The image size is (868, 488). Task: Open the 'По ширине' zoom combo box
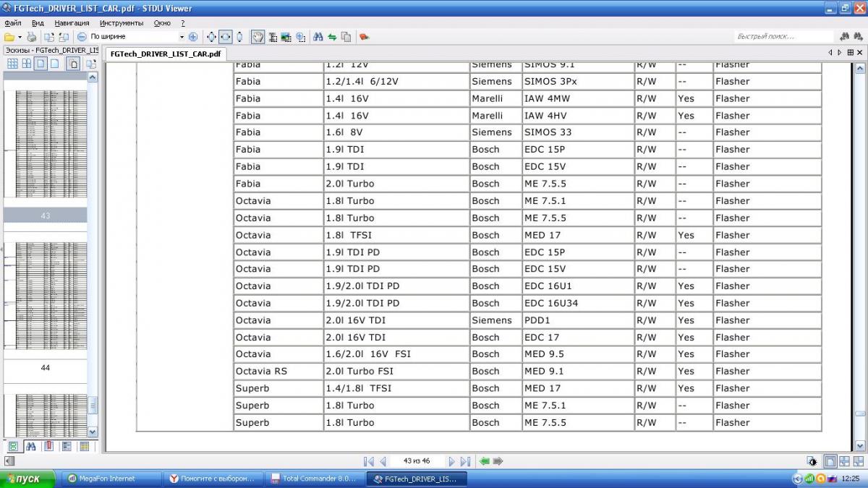(137, 36)
